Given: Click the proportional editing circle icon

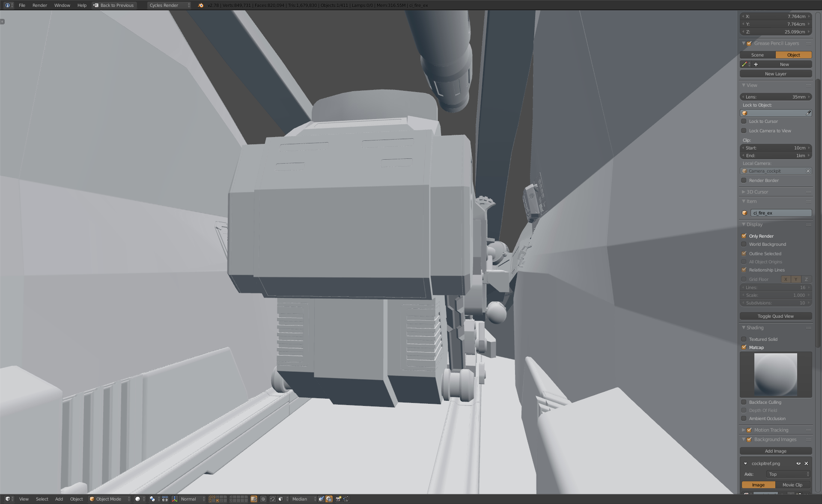Looking at the screenshot, I should pos(263,499).
